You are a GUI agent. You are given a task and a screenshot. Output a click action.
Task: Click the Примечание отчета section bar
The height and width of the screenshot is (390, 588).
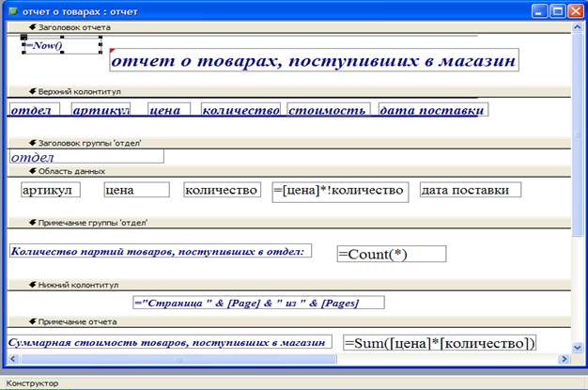(x=288, y=321)
